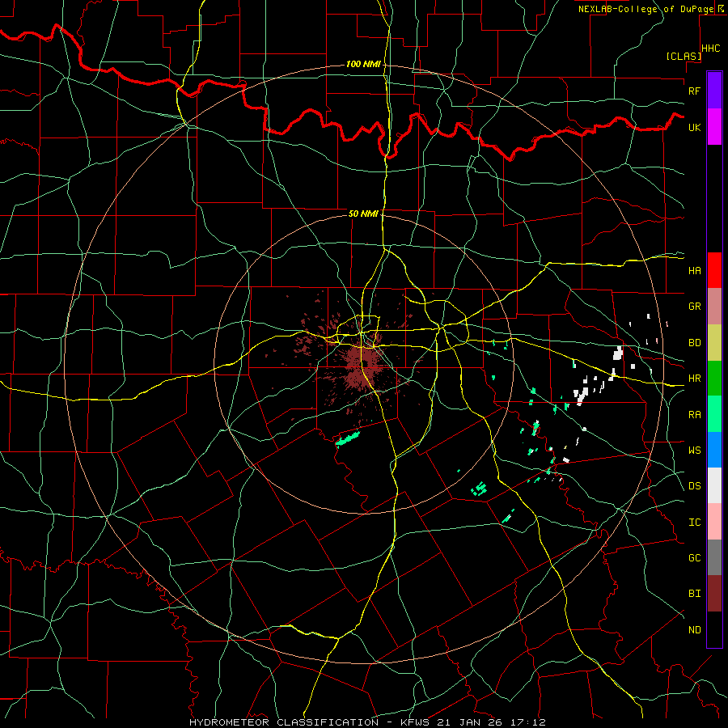Click the 17:12 timestamp
The height and width of the screenshot is (728, 728).
(529, 722)
